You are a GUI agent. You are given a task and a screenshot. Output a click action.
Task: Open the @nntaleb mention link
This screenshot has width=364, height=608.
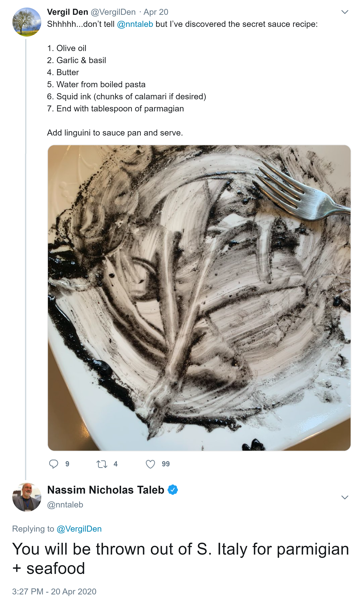135,24
